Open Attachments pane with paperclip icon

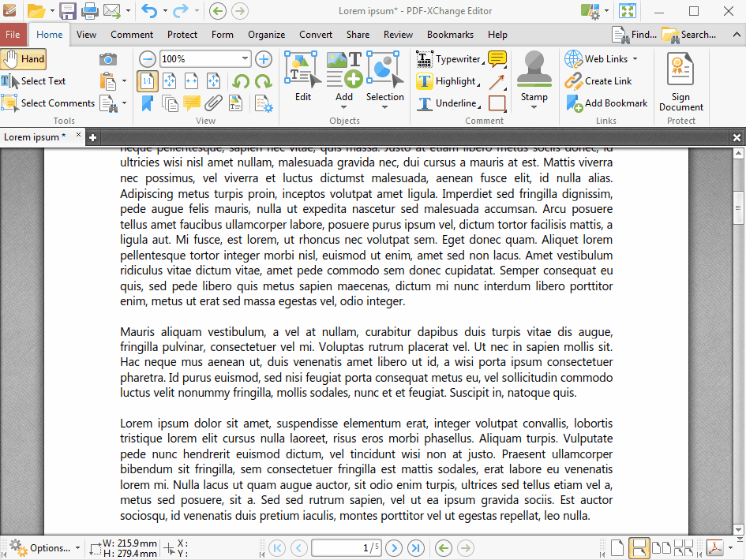click(x=214, y=103)
